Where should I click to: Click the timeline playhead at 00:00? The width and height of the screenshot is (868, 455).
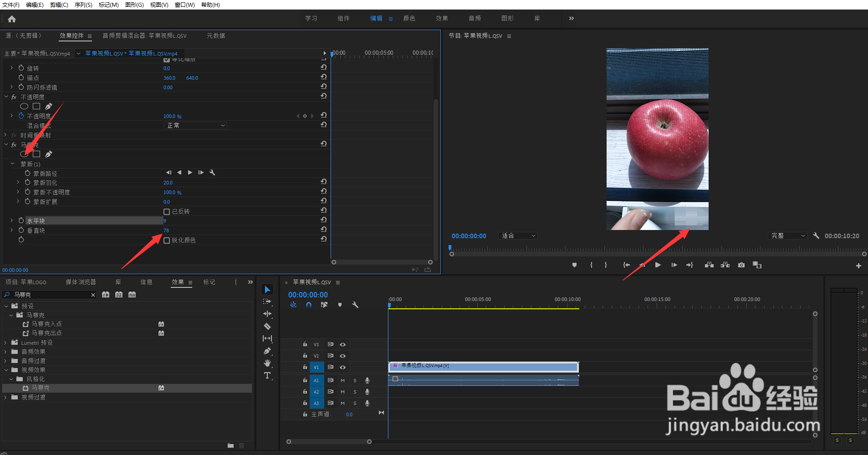[389, 305]
